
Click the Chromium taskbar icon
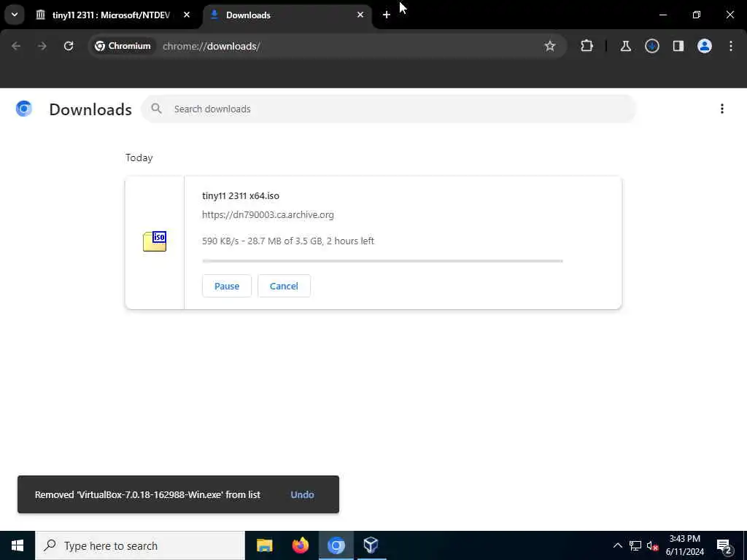(x=336, y=545)
